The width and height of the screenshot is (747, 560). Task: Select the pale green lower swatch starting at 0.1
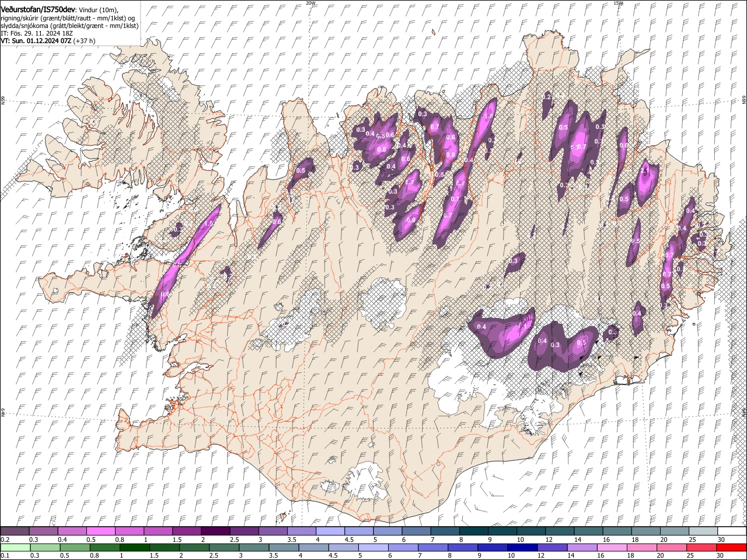[15, 547]
